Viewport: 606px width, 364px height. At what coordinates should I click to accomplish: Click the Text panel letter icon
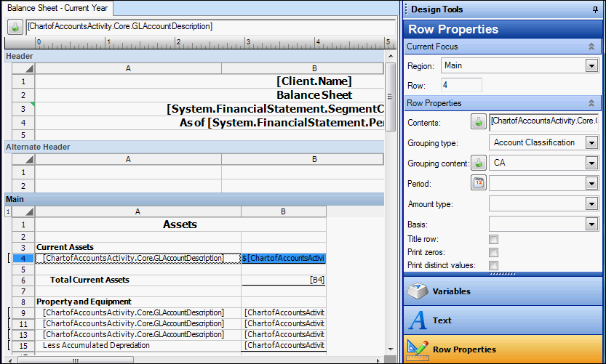click(x=418, y=320)
